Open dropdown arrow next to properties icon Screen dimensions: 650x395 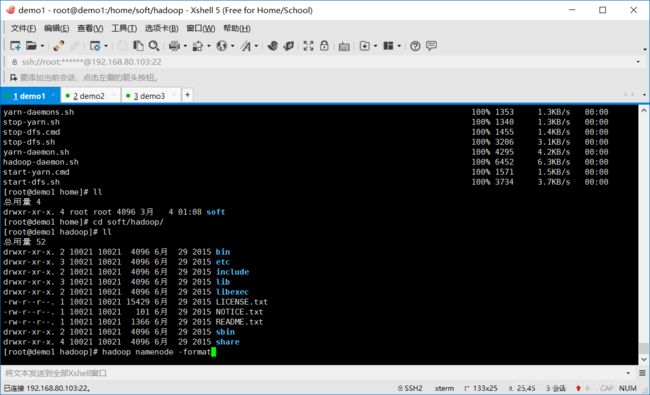coord(106,46)
